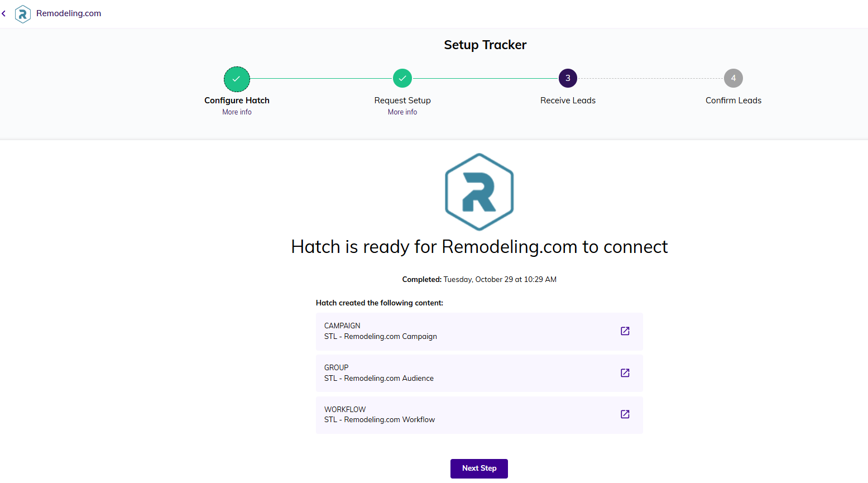Viewport: 868px width, 483px height.
Task: Select step 3 Receive Leads circle
Action: point(568,79)
